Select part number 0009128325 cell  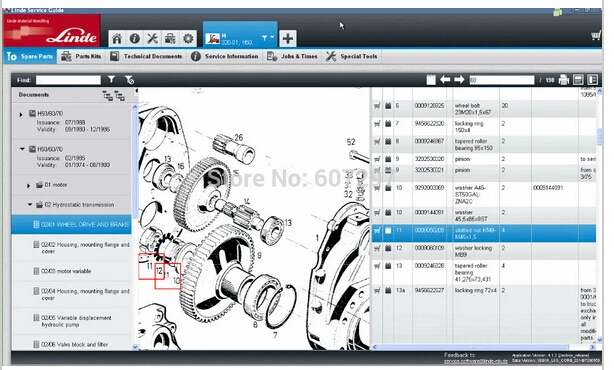point(429,106)
